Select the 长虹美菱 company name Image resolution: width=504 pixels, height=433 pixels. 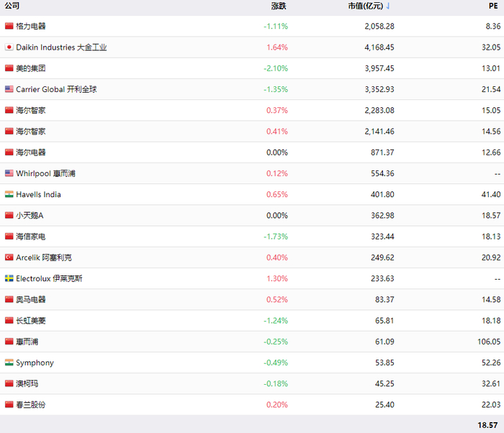[31, 321]
